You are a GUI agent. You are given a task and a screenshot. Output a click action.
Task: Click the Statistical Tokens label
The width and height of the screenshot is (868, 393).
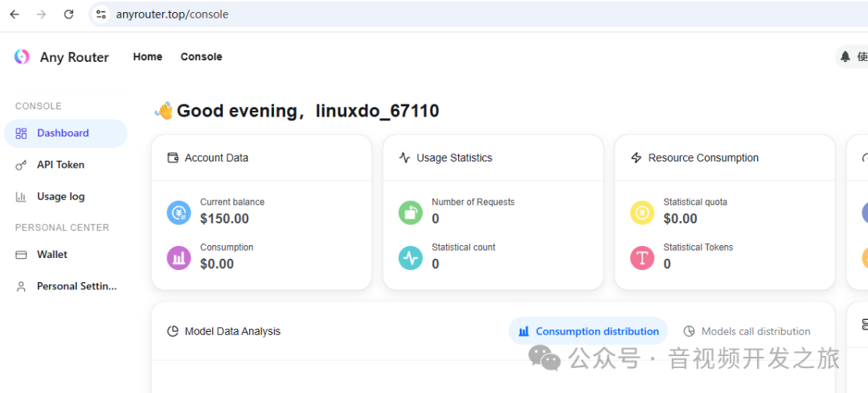698,248
